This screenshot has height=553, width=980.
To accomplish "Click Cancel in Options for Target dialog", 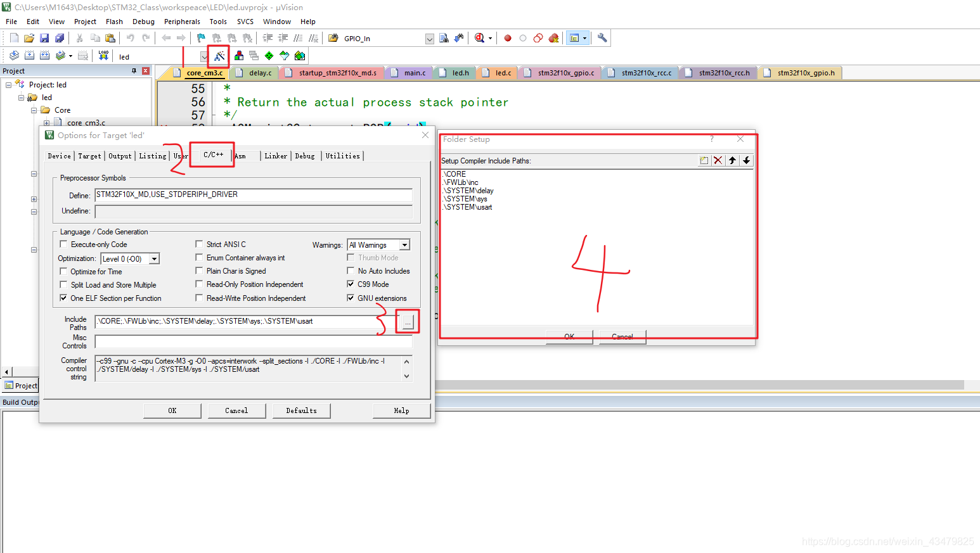I will click(236, 410).
